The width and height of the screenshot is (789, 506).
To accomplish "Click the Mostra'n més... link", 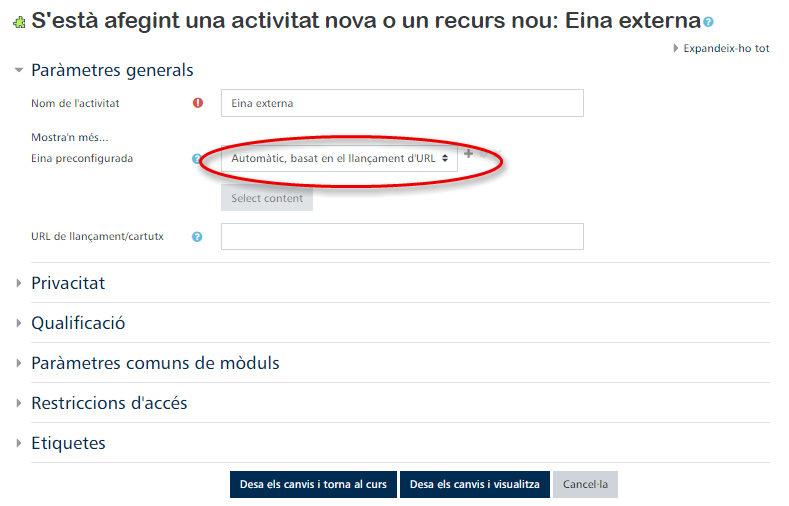I will tap(70, 137).
